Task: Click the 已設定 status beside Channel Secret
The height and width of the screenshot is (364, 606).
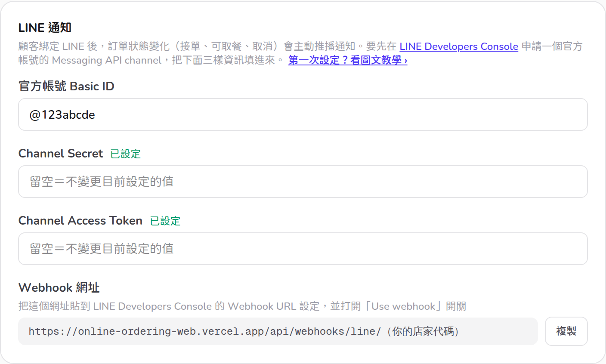Action: pos(126,154)
